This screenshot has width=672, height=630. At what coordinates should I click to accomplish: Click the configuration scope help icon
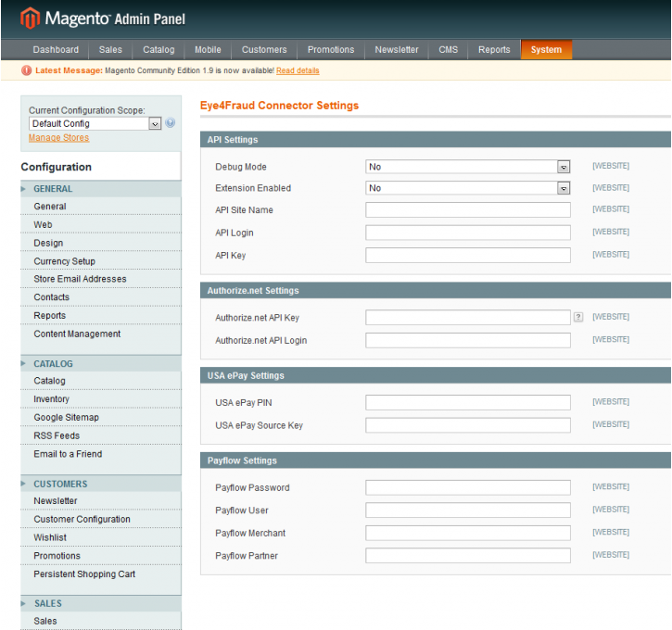pyautogui.click(x=171, y=123)
